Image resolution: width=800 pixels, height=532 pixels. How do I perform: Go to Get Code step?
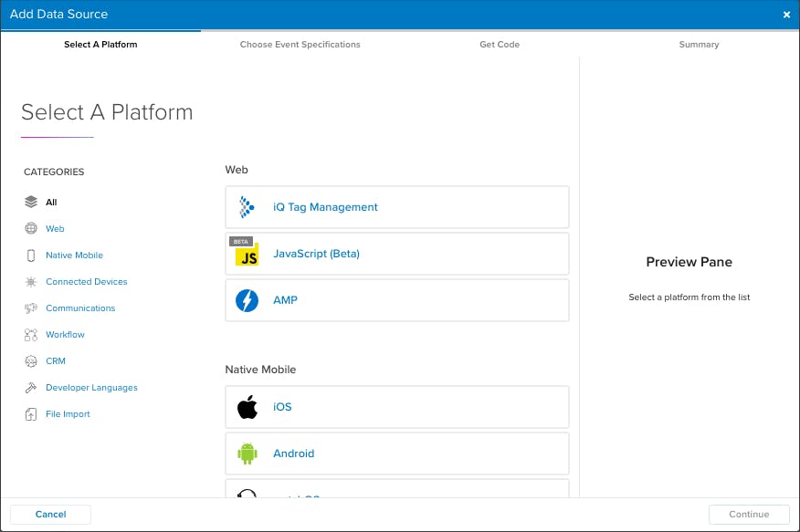click(500, 45)
